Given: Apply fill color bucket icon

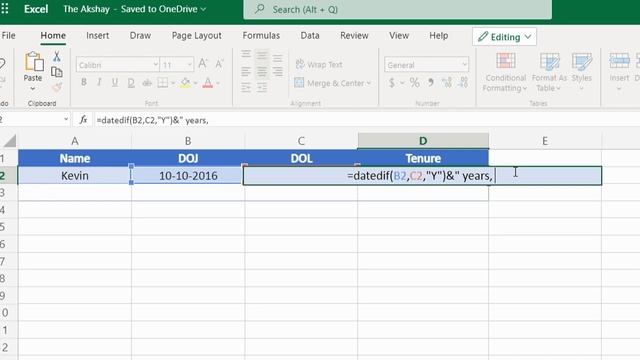Looking at the screenshot, I should coord(185,83).
